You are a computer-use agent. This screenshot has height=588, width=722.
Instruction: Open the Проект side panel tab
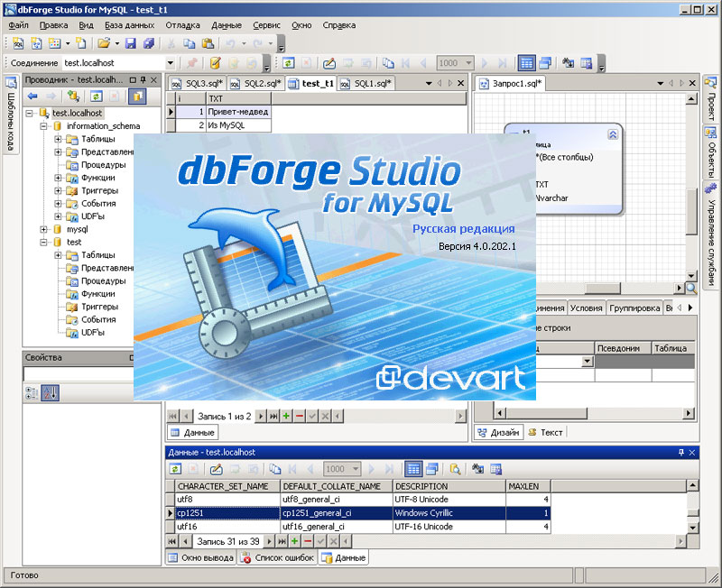[x=711, y=99]
